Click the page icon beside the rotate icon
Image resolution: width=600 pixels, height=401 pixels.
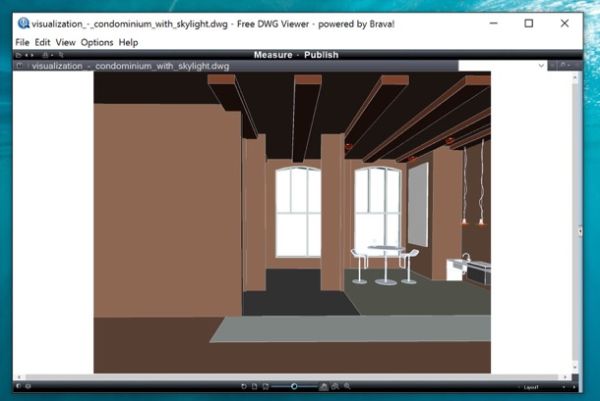coord(255,386)
